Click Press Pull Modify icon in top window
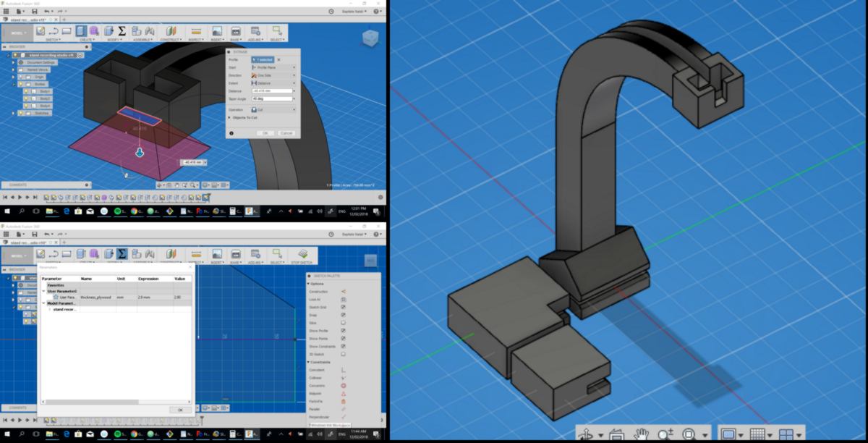868x443 pixels. pyautogui.click(x=109, y=31)
